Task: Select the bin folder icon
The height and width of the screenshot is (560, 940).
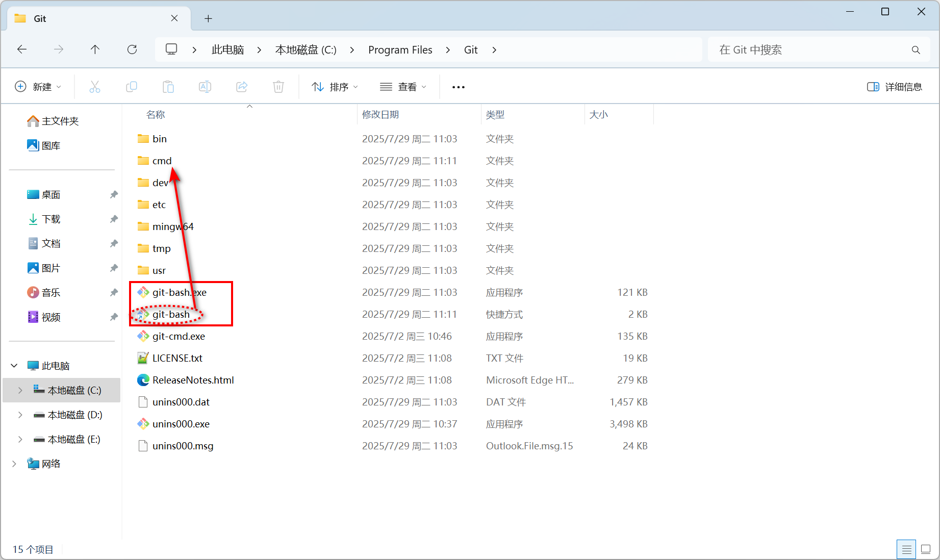Action: [143, 139]
